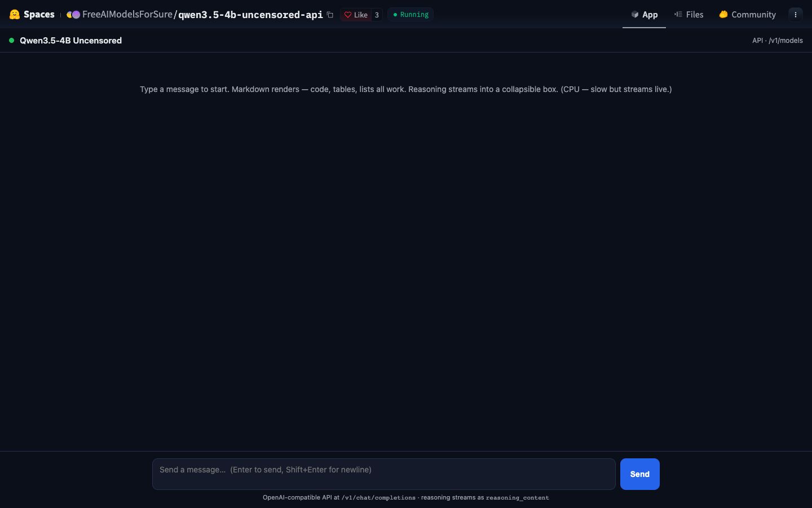Click the green status dot beside Qwen3.5-4B
Image resolution: width=812 pixels, height=508 pixels.
pyautogui.click(x=11, y=41)
